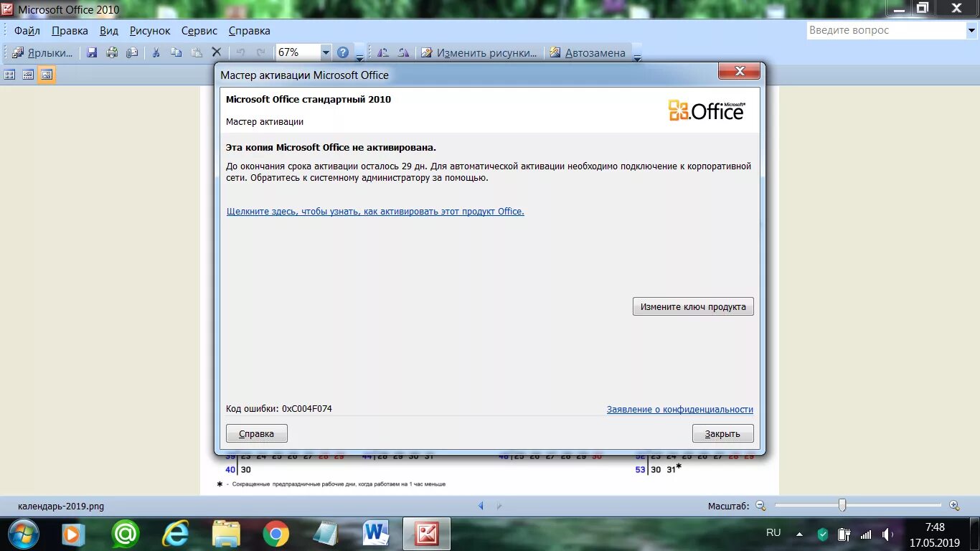Screen dimensions: 980x551
Task: Click the Введите вопрос help input field
Action: point(886,30)
